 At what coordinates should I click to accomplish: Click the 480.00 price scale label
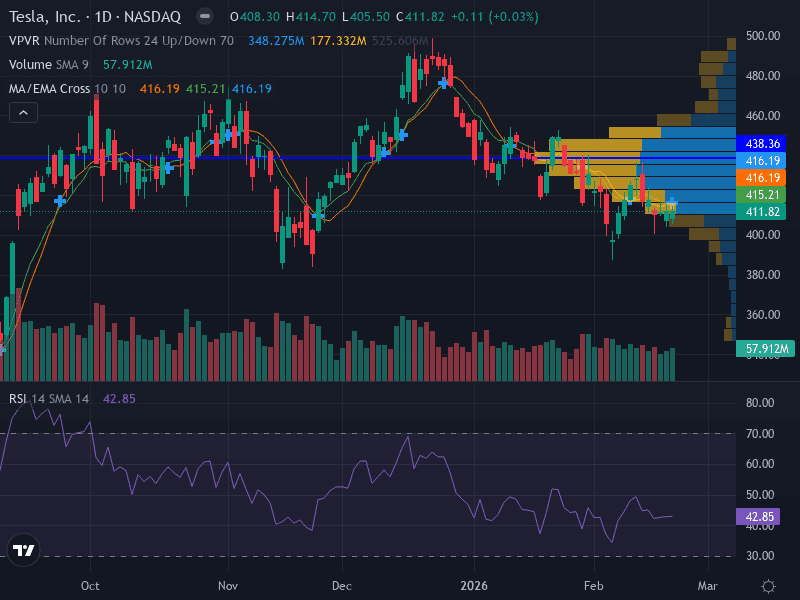tap(763, 76)
